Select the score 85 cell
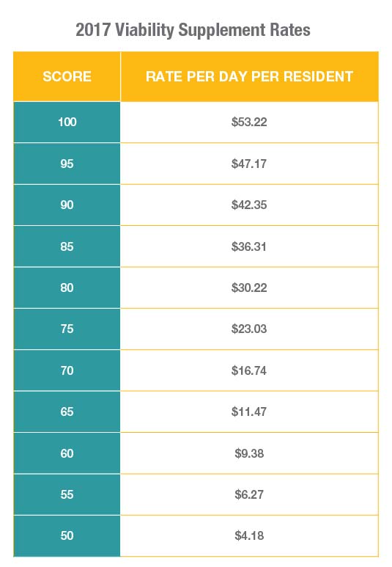Screen dimensions: 392x567 [x=67, y=246]
